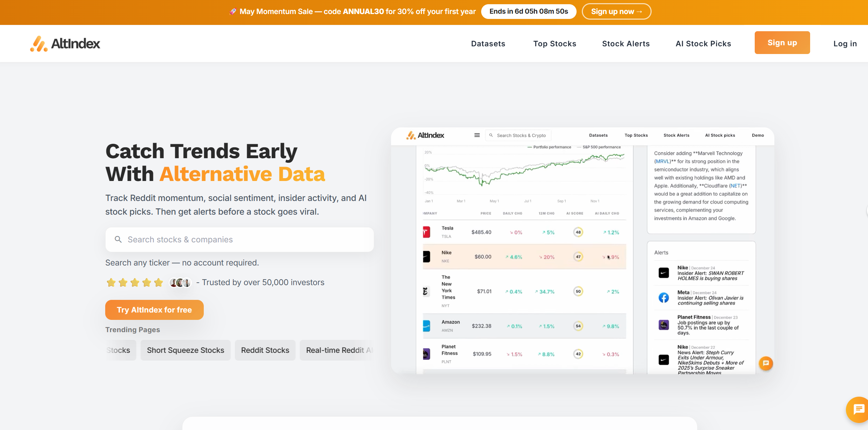This screenshot has height=430, width=868.
Task: Click Nike AI score badge 47
Action: click(x=578, y=257)
